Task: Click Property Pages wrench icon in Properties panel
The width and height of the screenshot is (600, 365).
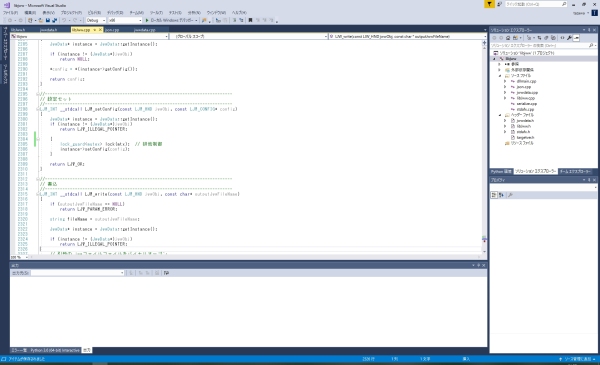Action: pos(510,195)
